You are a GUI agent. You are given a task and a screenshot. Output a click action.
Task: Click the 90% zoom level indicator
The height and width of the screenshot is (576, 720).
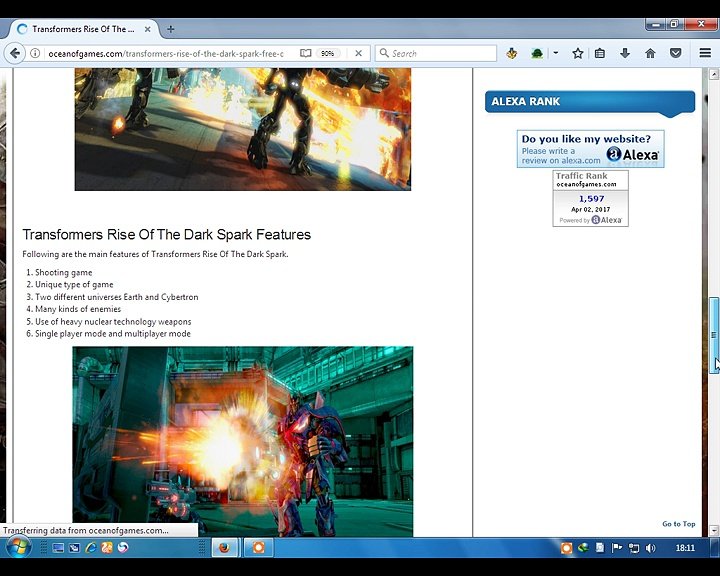click(328, 53)
